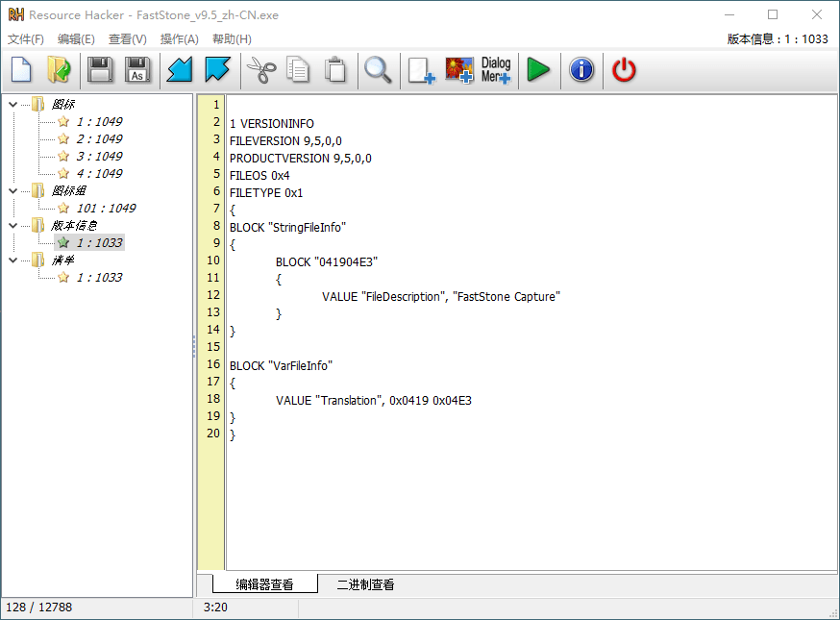Click the blue up-right arrow export icon
This screenshot has width=840, height=620.
click(x=217, y=69)
